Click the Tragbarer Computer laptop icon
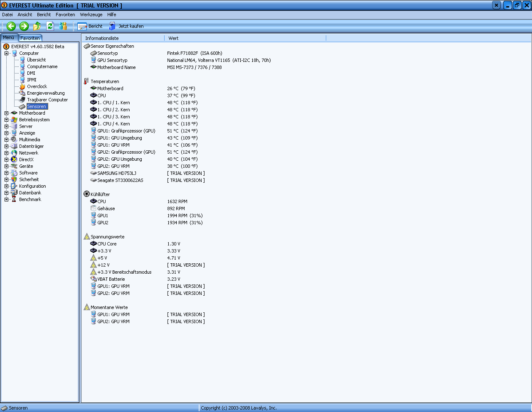Viewport: 532px width, 412px height. (x=22, y=100)
